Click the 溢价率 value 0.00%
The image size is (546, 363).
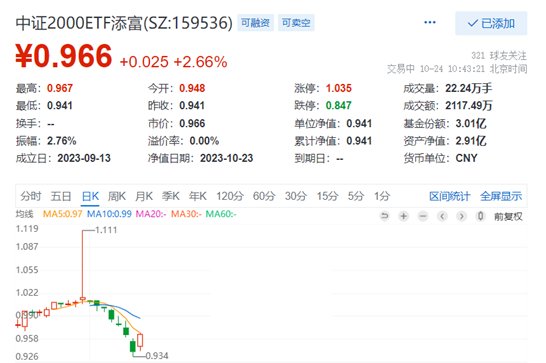coord(204,141)
